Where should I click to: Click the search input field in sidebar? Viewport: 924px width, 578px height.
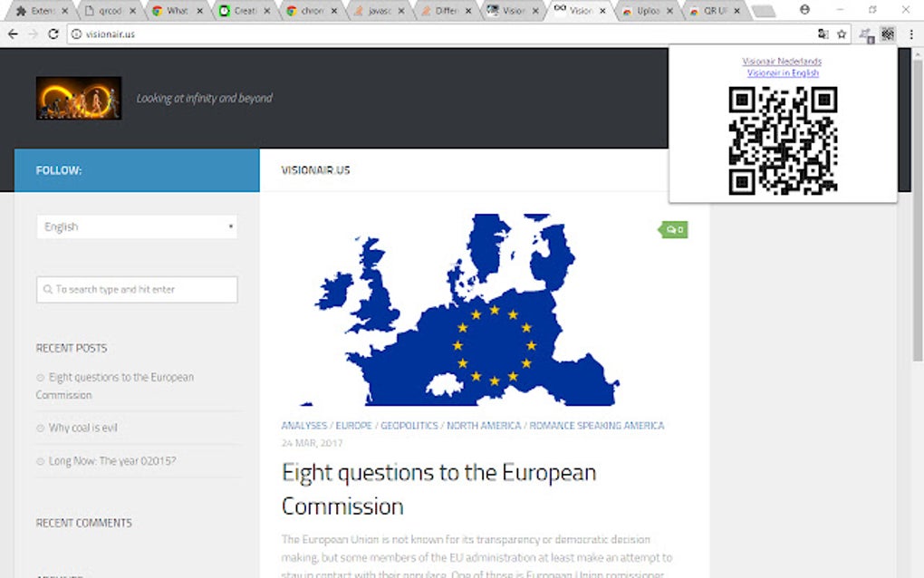pos(137,289)
